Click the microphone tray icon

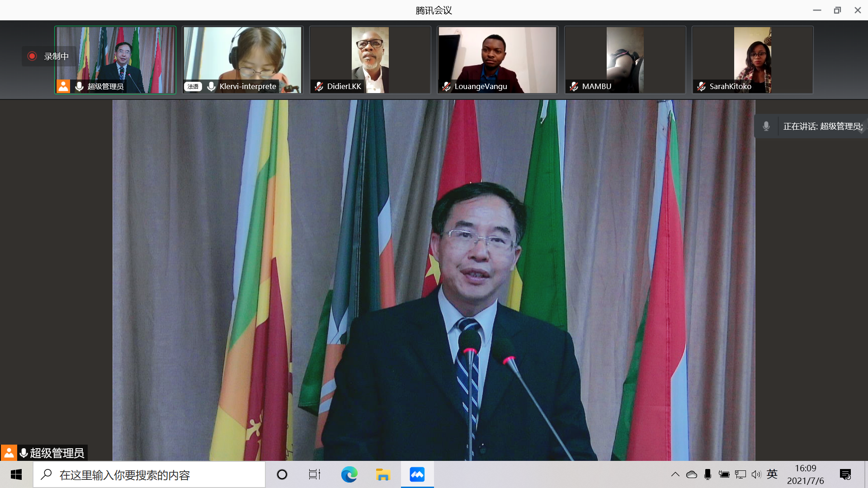pyautogui.click(x=708, y=474)
